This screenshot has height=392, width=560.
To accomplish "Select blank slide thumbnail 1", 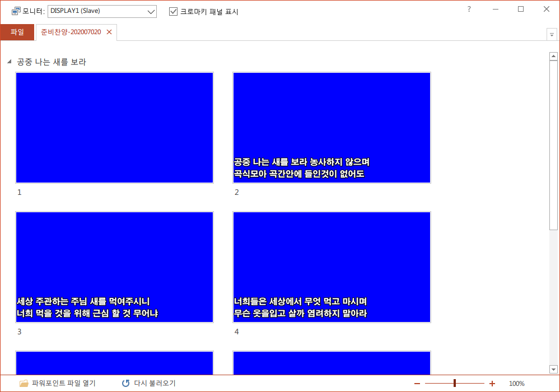I will pyautogui.click(x=114, y=128).
